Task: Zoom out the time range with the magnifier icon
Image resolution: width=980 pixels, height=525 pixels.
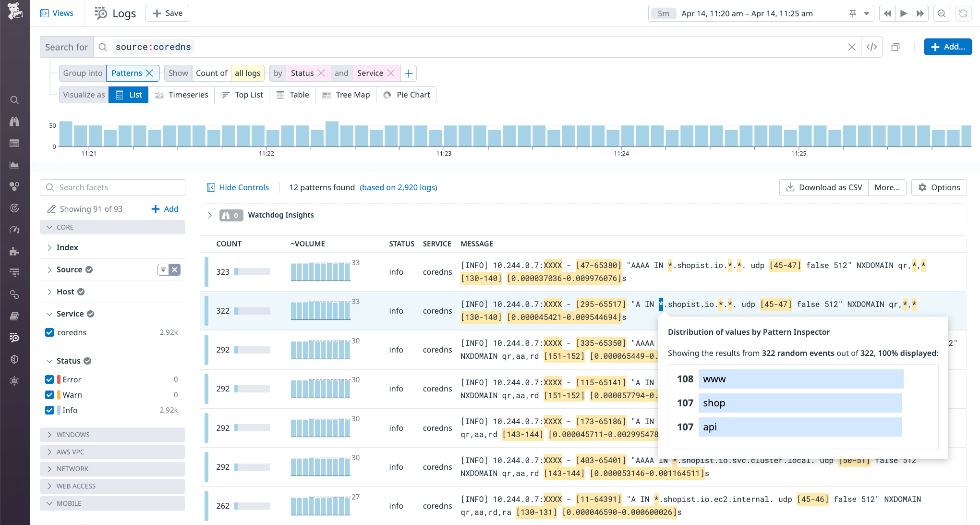Action: 942,13
